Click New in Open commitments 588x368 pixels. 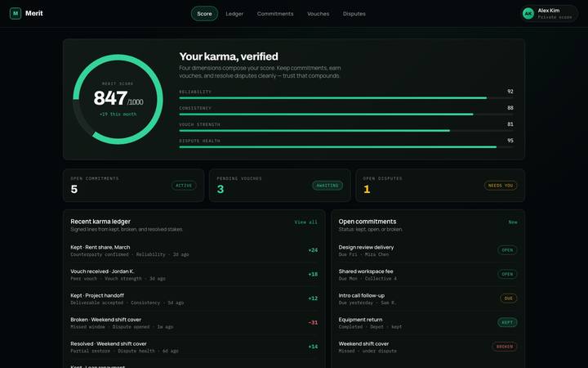pos(513,222)
